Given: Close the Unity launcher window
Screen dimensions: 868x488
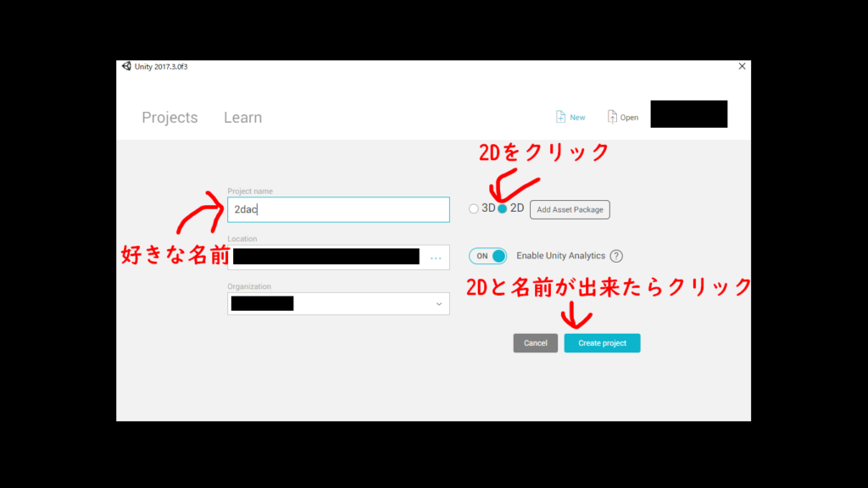Looking at the screenshot, I should pos(742,66).
